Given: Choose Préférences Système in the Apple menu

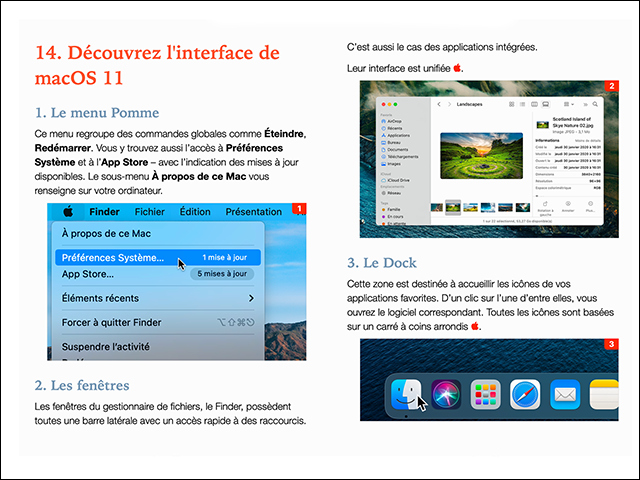Looking at the screenshot, I should pos(113,257).
